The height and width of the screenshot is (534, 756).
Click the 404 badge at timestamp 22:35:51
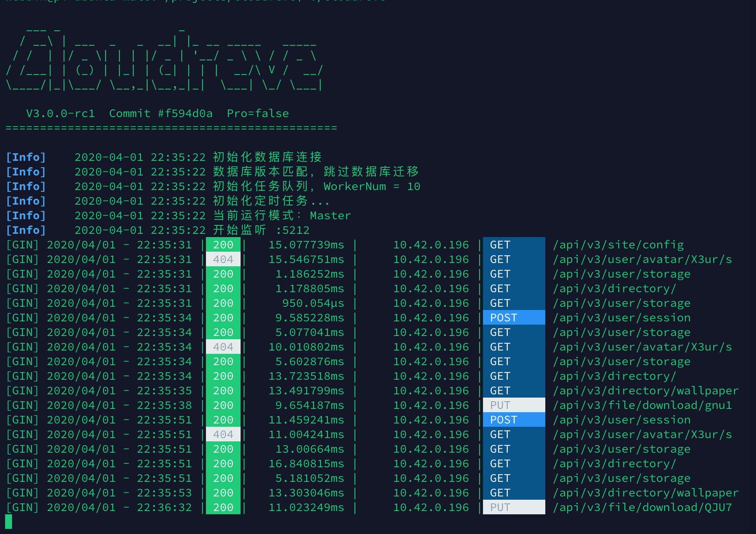[x=223, y=434]
